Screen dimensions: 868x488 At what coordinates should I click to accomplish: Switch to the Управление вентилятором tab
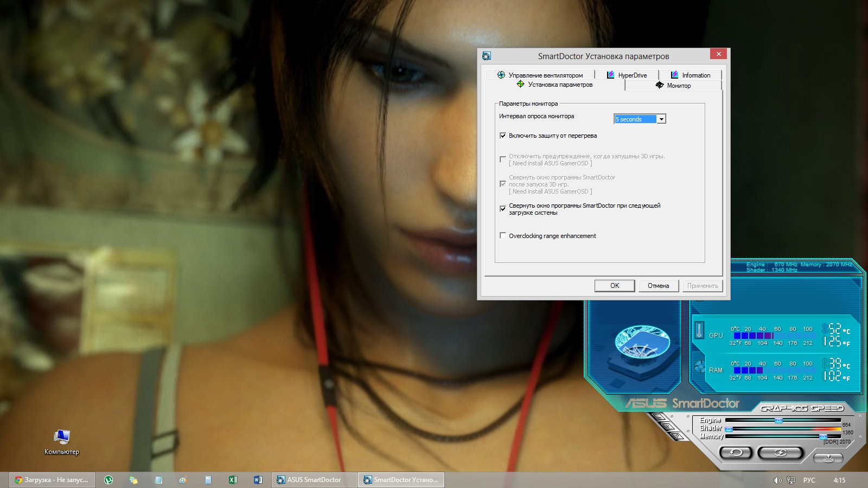tap(540, 75)
